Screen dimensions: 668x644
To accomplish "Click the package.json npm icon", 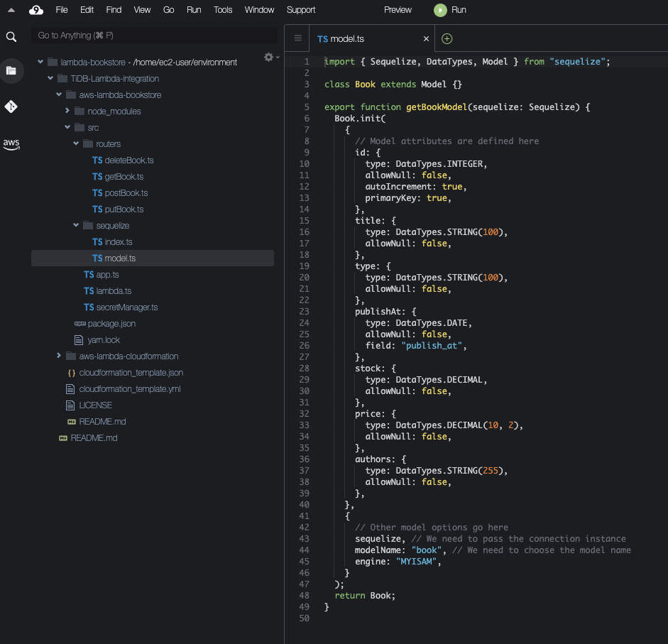I will 80,324.
